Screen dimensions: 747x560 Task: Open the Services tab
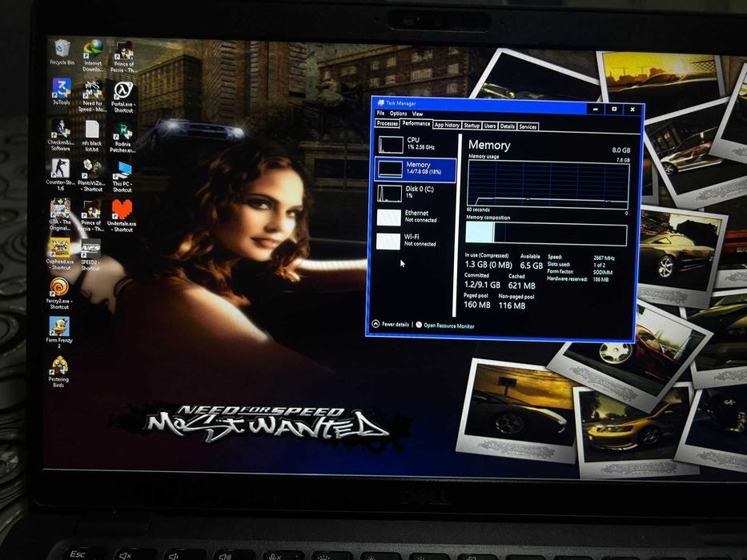click(528, 127)
